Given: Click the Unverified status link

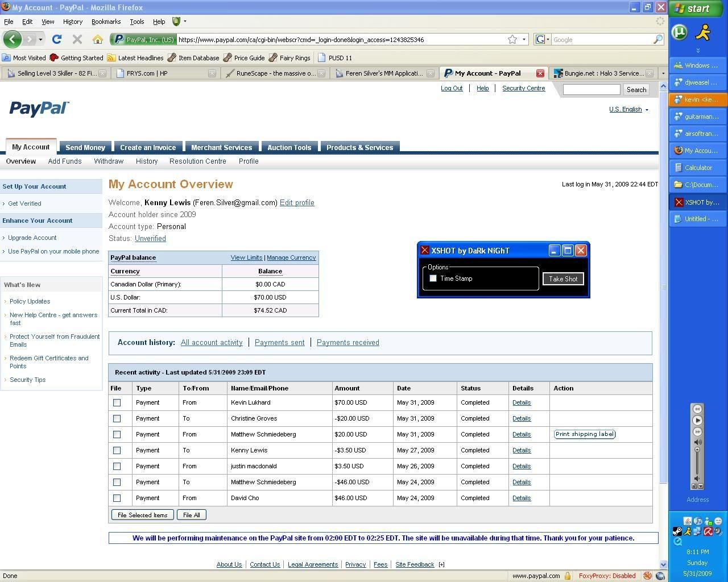Looking at the screenshot, I should pyautogui.click(x=150, y=239).
